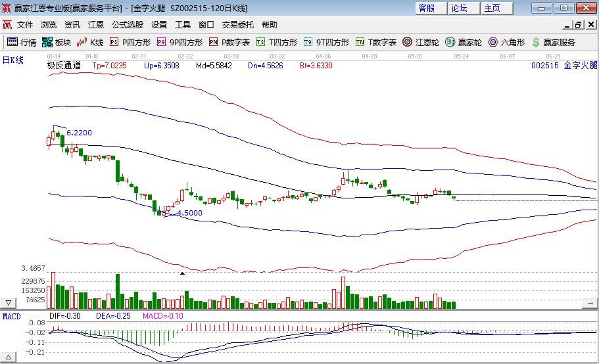Screen dimensions: 599x364
Task: Open the 帮助 menu
Action: point(270,25)
